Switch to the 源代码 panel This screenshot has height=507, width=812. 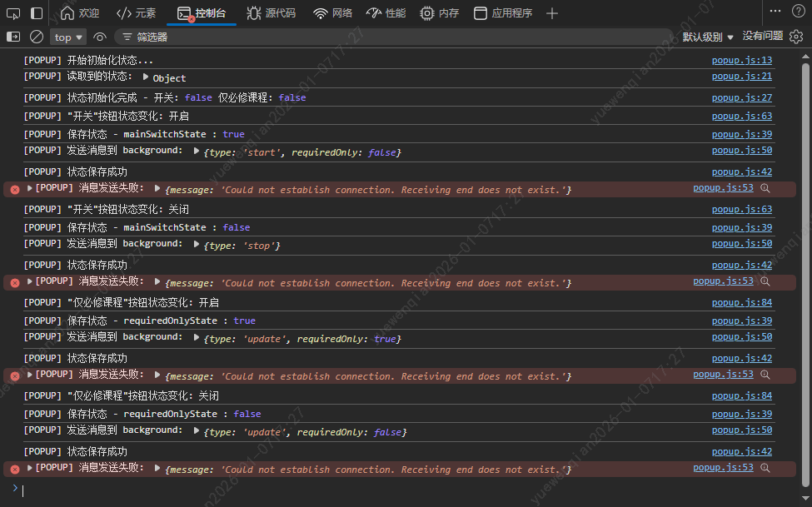[x=271, y=12]
